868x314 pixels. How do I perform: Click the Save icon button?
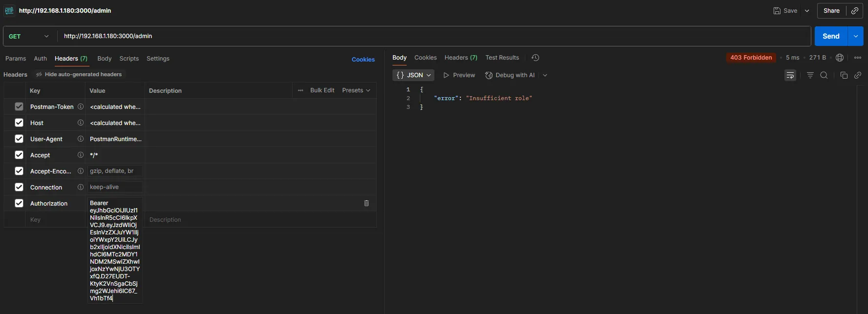tap(785, 10)
